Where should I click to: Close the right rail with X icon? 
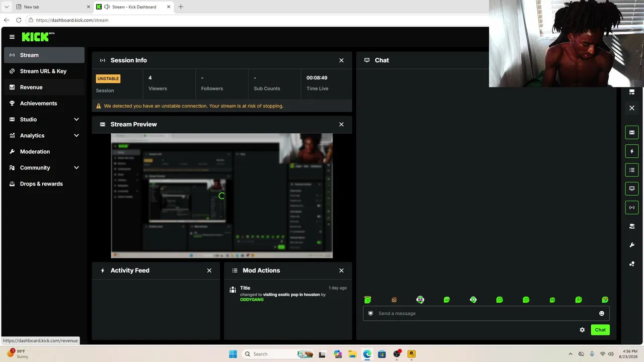click(x=632, y=108)
